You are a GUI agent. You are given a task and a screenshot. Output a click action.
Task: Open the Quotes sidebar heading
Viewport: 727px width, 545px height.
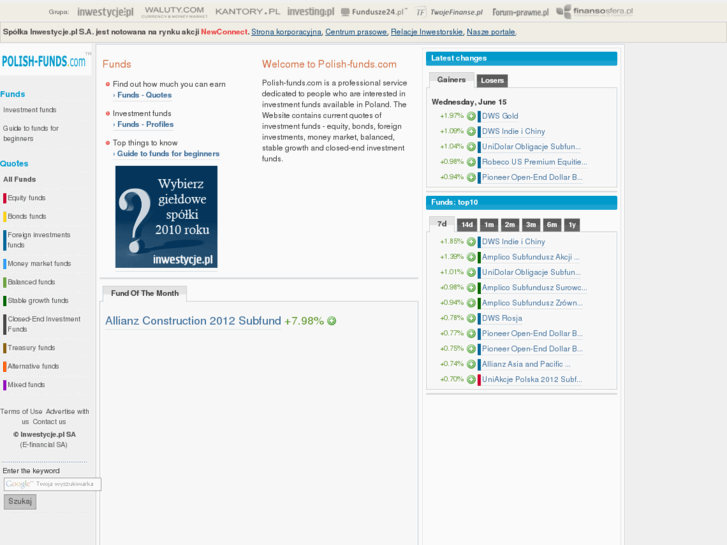(14, 164)
